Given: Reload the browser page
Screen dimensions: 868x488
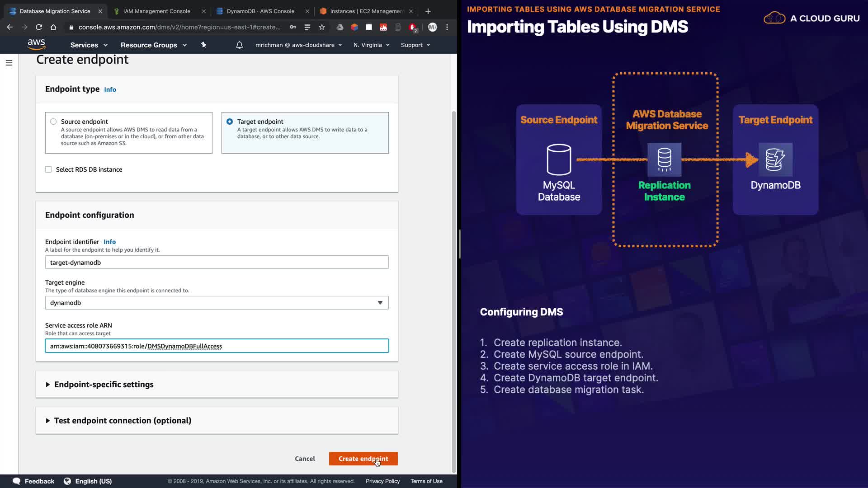Looking at the screenshot, I should pyautogui.click(x=39, y=27).
